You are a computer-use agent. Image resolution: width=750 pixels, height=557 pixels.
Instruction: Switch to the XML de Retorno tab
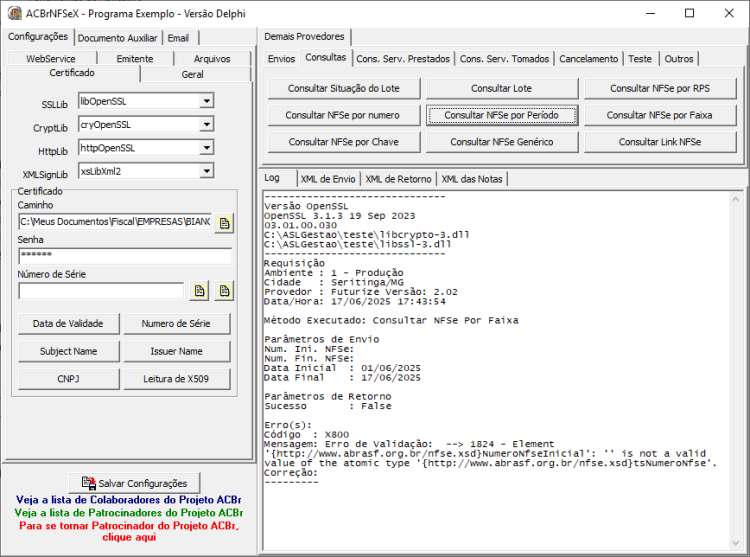pos(398,179)
